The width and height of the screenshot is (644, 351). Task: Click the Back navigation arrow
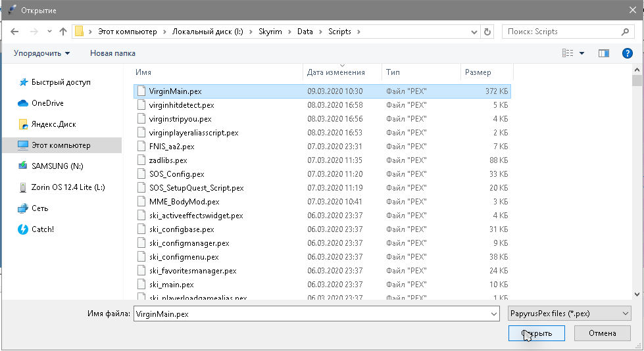14,32
